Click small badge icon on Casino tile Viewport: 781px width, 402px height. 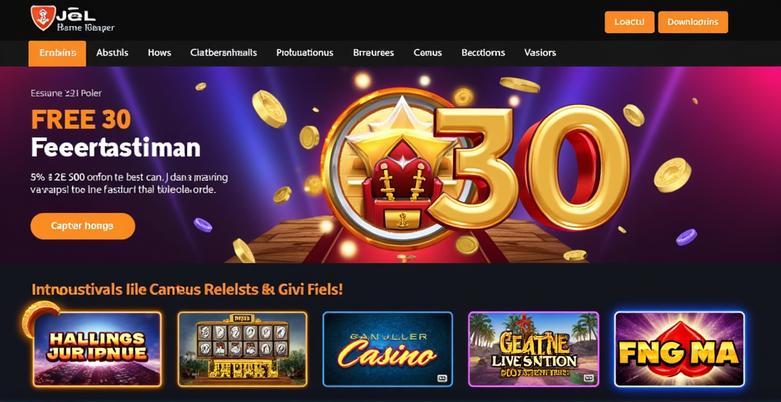click(441, 378)
